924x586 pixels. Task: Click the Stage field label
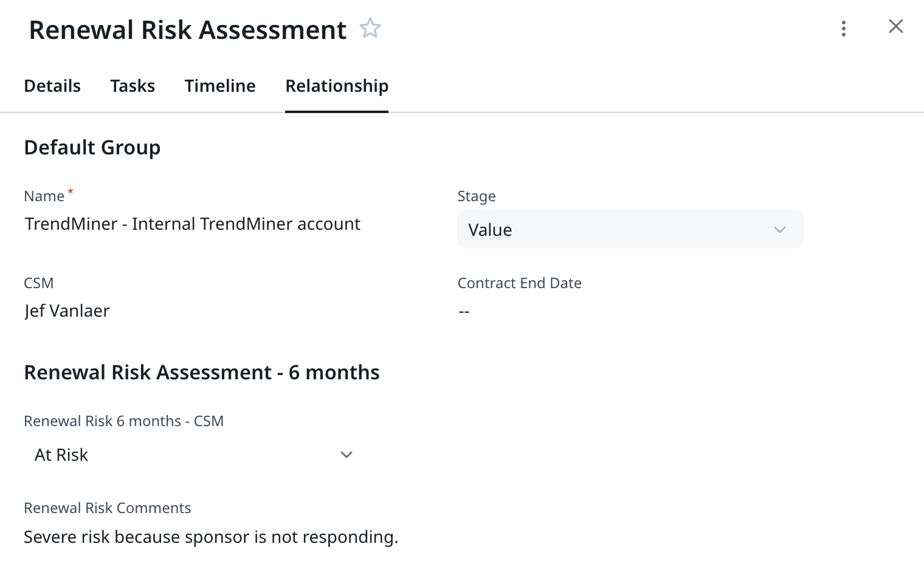477,196
